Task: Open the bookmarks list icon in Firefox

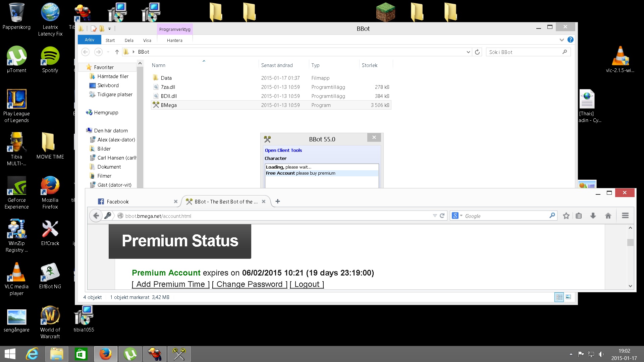Action: tap(579, 216)
